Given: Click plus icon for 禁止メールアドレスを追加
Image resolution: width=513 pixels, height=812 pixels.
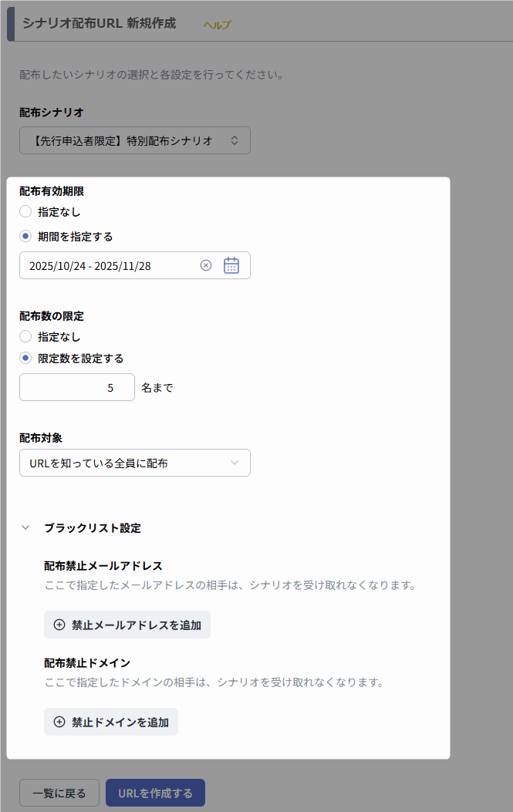Looking at the screenshot, I should point(59,625).
